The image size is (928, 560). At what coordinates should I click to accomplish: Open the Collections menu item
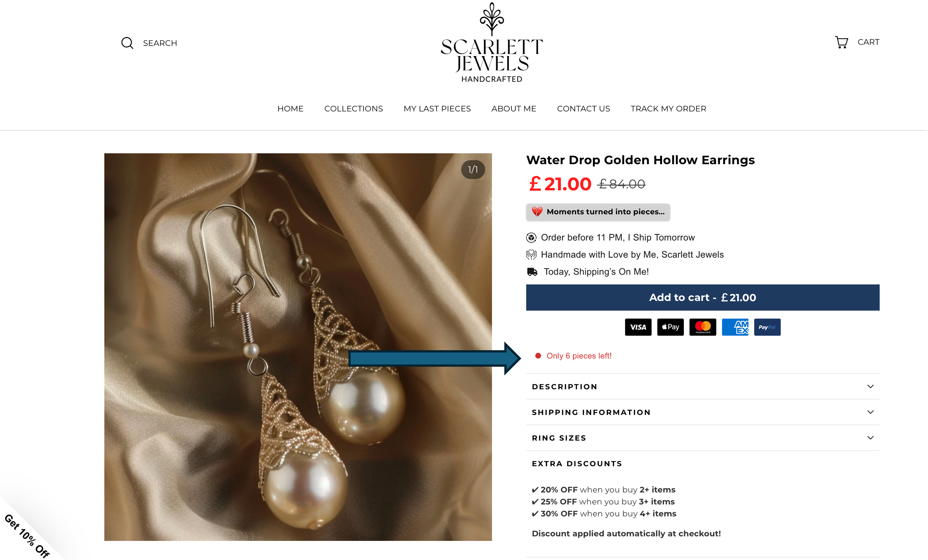point(353,109)
